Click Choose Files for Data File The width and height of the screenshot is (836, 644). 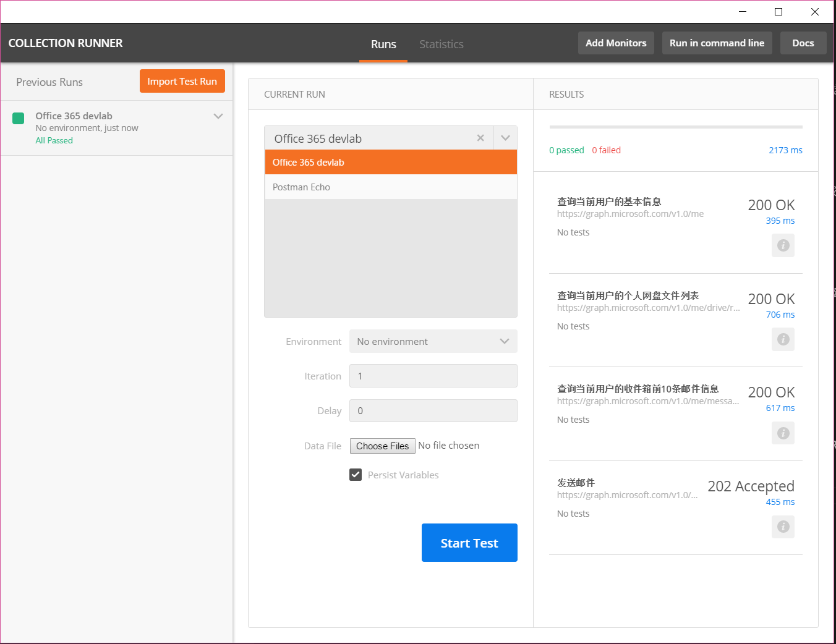click(382, 446)
